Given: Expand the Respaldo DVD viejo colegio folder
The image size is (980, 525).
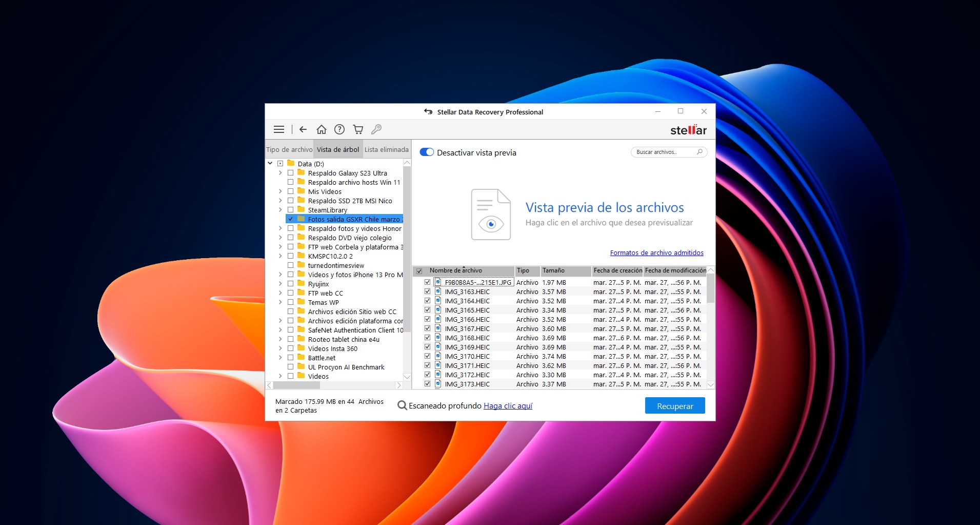Looking at the screenshot, I should 280,238.
